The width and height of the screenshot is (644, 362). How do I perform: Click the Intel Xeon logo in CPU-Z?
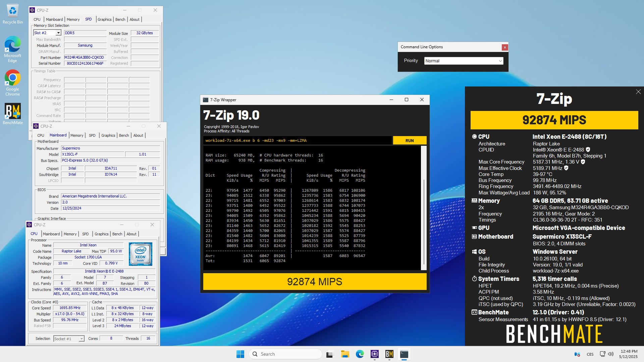(141, 254)
